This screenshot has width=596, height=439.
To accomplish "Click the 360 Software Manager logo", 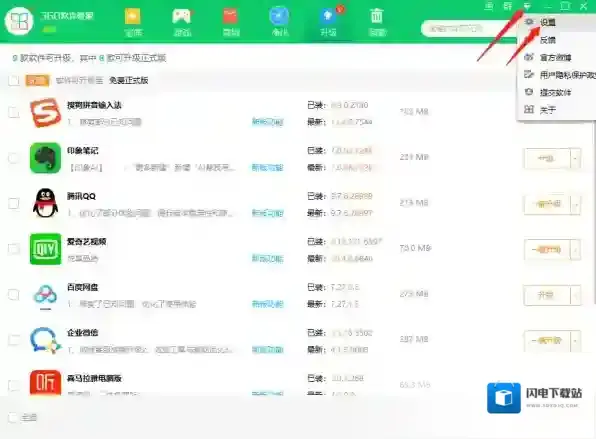I will coord(19,21).
